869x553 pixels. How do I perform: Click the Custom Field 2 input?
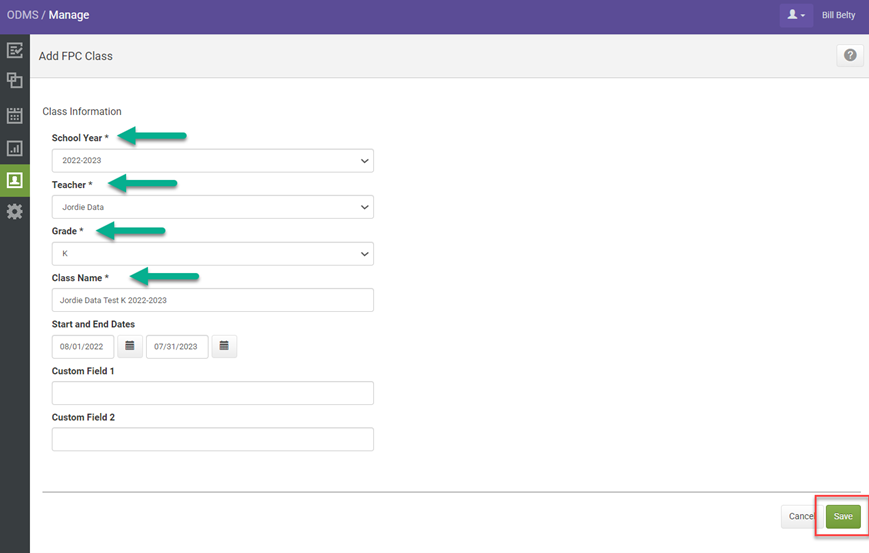[x=212, y=439]
